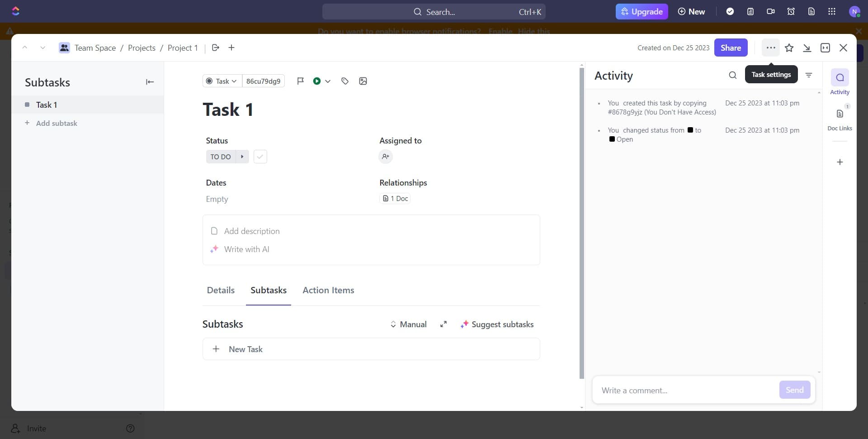This screenshot has height=439, width=868.
Task: Click Suggest subtasks
Action: [x=497, y=324]
